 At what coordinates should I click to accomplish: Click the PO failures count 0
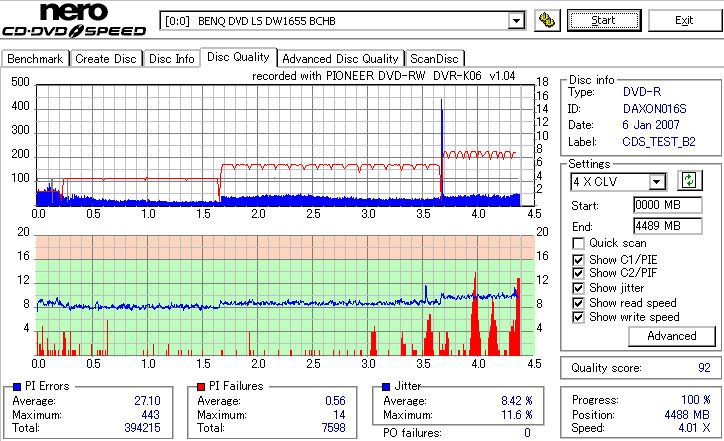(527, 433)
